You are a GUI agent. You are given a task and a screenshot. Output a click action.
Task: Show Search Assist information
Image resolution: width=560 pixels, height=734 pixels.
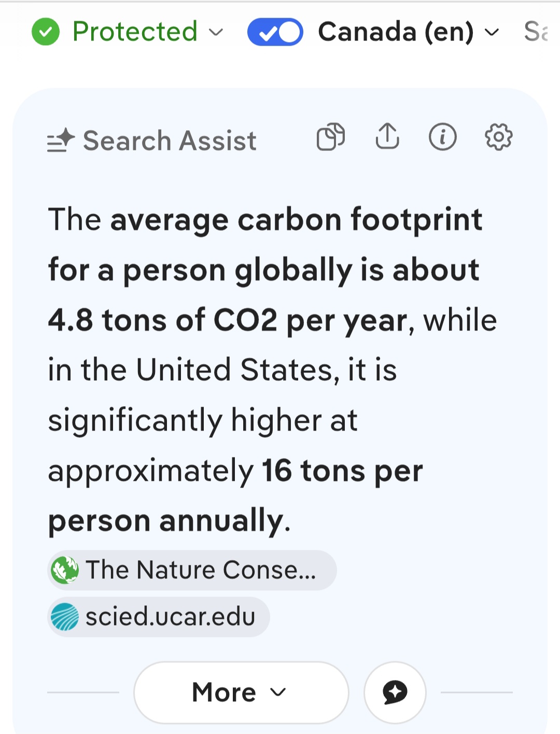443,137
